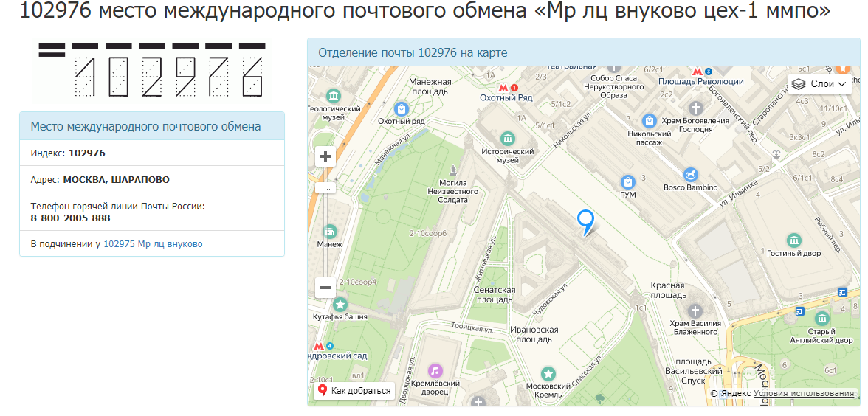Click the Ивановская площадь map label
The height and width of the screenshot is (416, 868).
[x=534, y=334]
